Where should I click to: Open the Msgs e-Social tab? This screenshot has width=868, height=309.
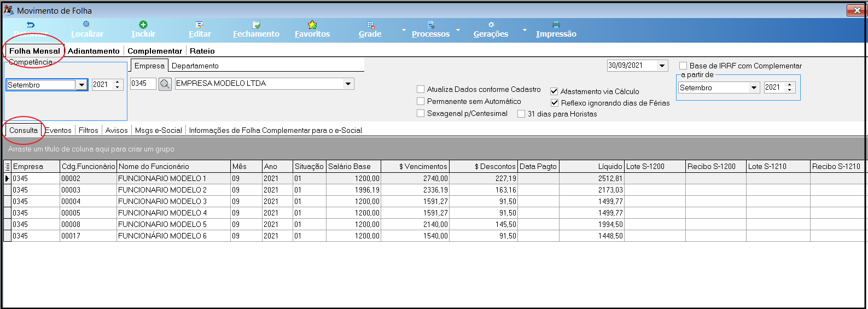point(159,130)
